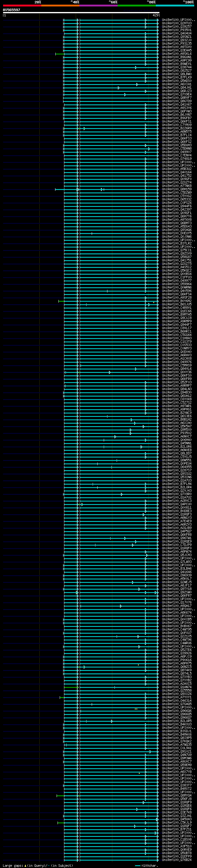Click the alignment bar for UniRef100_Q38744

point(111,67)
